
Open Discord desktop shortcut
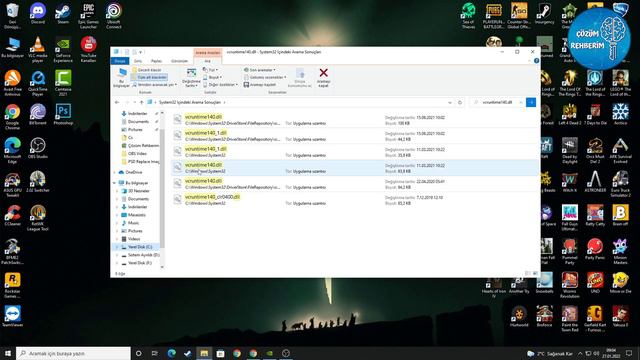[38, 14]
